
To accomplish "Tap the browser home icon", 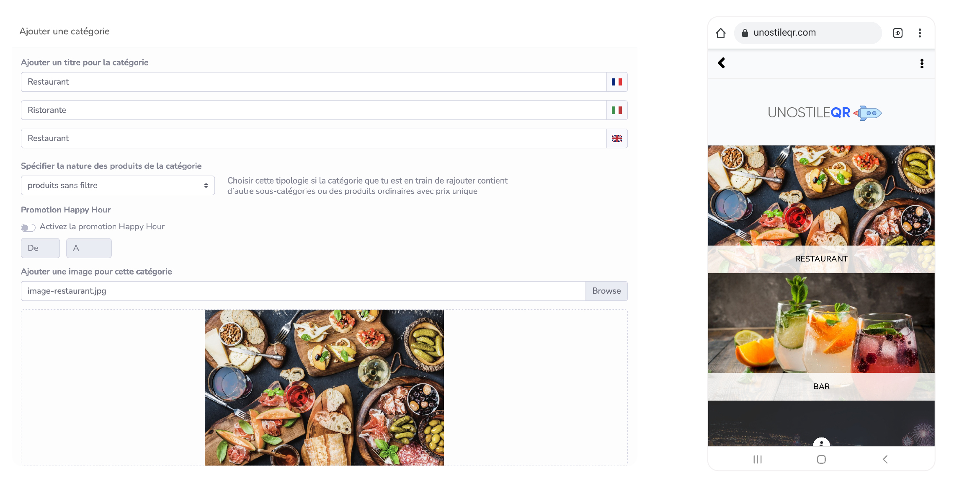I will point(721,33).
